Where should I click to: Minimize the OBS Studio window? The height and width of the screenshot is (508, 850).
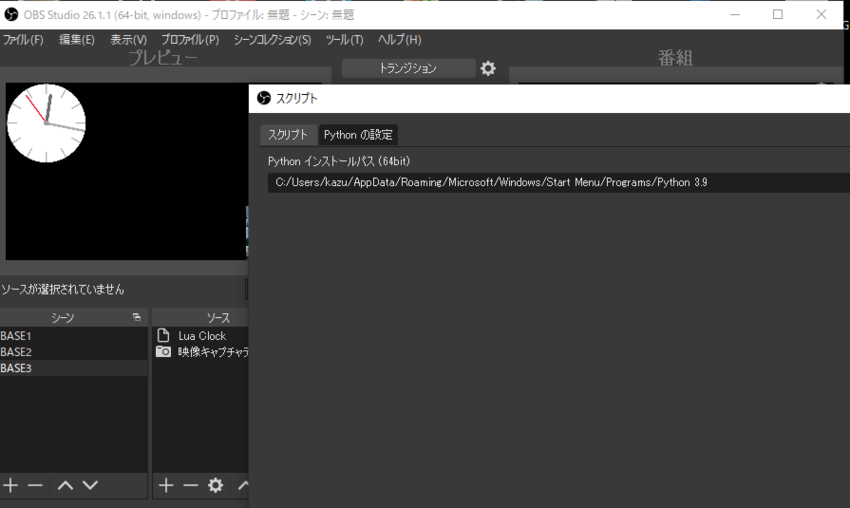pyautogui.click(x=735, y=15)
